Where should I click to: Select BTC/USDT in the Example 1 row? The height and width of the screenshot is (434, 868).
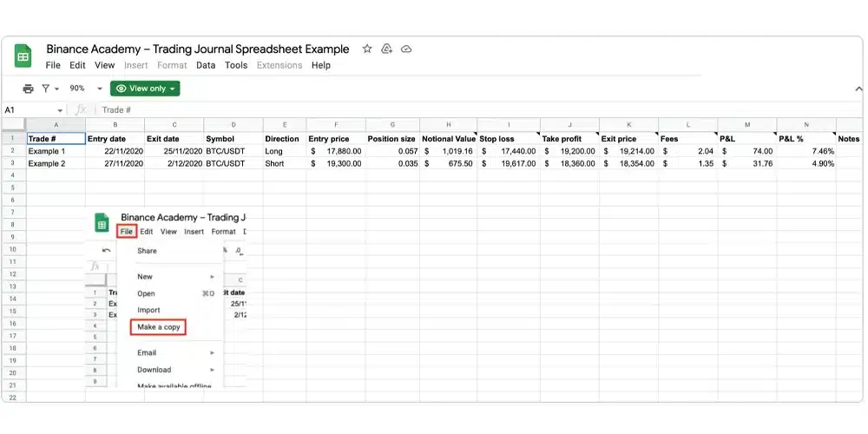click(233, 151)
